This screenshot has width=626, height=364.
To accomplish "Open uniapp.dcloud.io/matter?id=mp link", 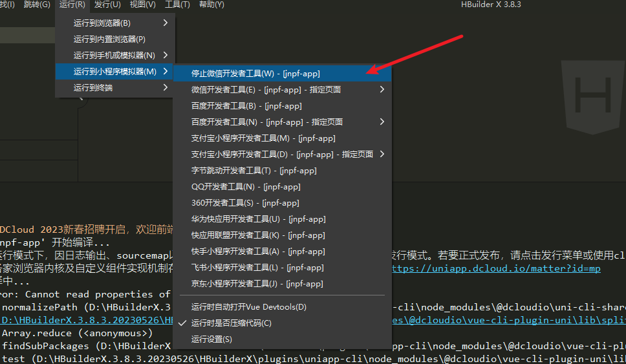I will 496,268.
